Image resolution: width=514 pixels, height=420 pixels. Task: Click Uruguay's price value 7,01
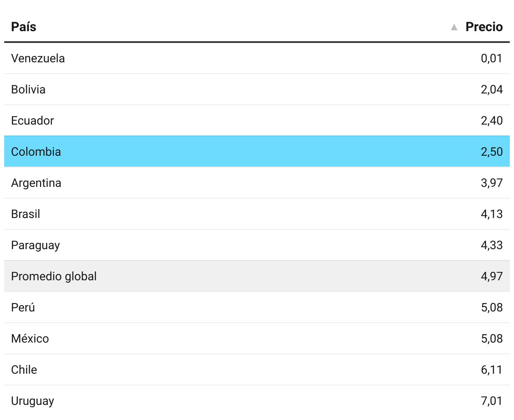pos(492,401)
